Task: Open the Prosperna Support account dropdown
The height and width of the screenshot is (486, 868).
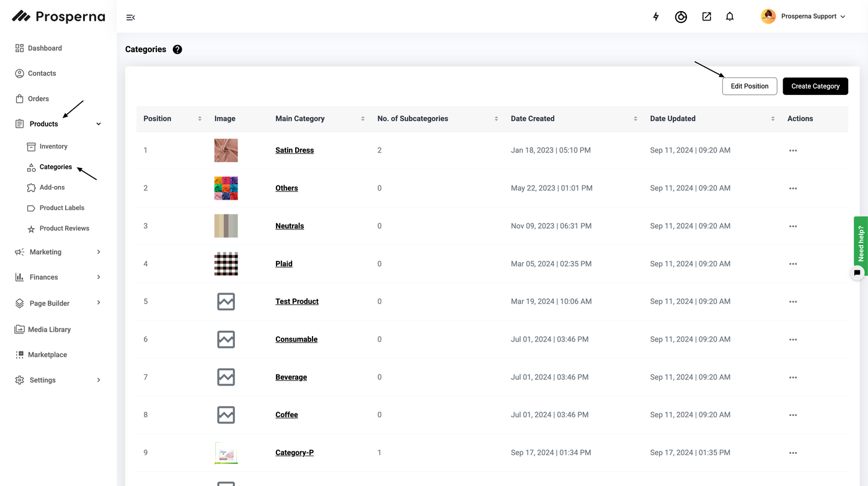Action: coord(804,17)
